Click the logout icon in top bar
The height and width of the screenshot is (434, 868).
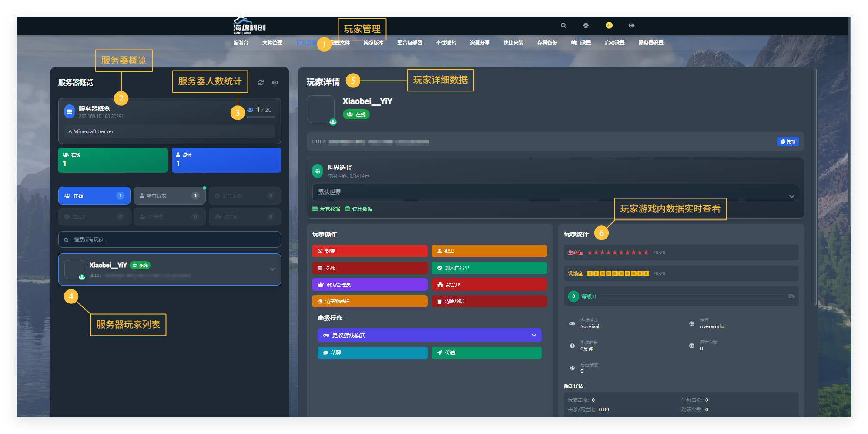(x=632, y=26)
